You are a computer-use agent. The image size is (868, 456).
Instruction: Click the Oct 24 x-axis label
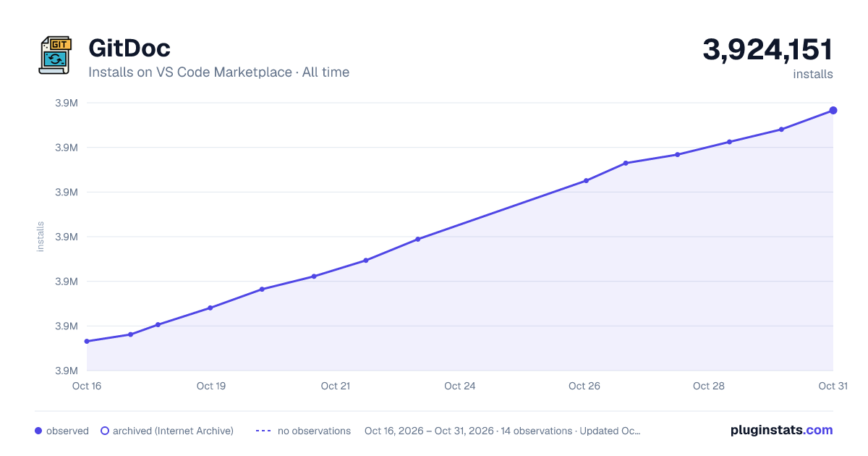tap(460, 386)
